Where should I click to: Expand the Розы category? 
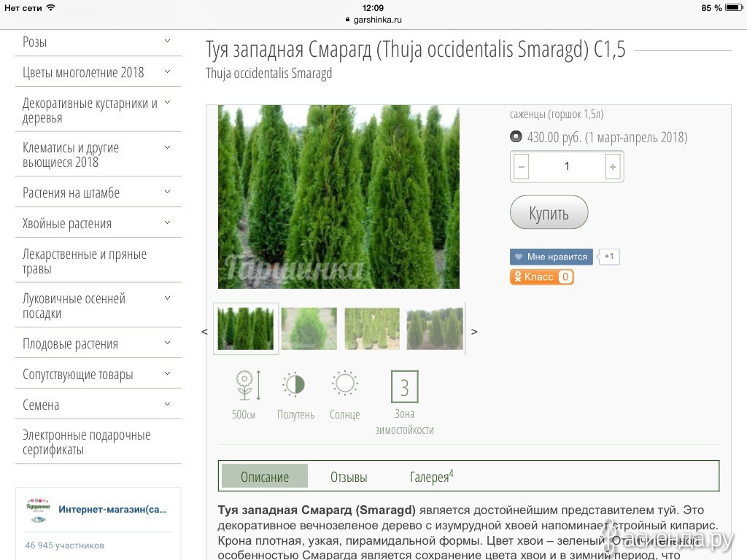coord(167,42)
